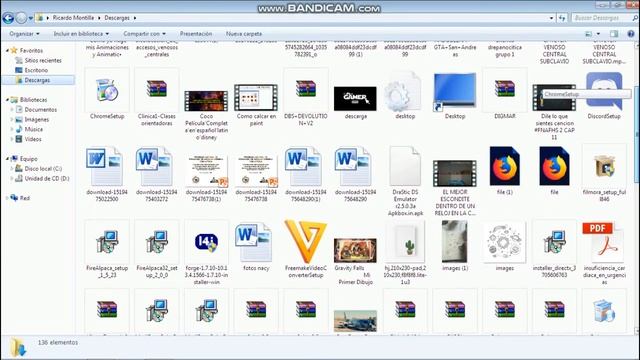This screenshot has height=360, width=640.
Task: Select the desktop gear settings file
Action: (403, 92)
